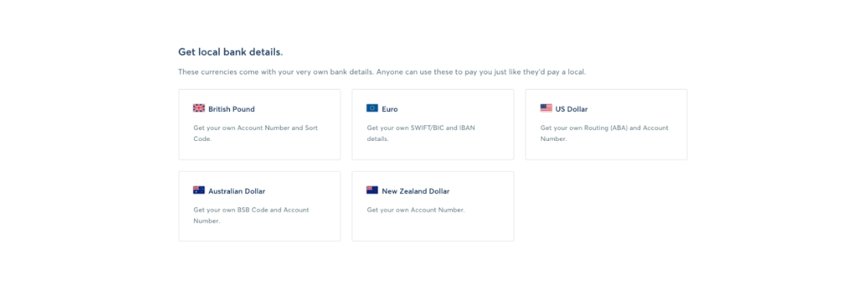868x289 pixels.
Task: Click the United States flag icon
Action: pos(546,108)
